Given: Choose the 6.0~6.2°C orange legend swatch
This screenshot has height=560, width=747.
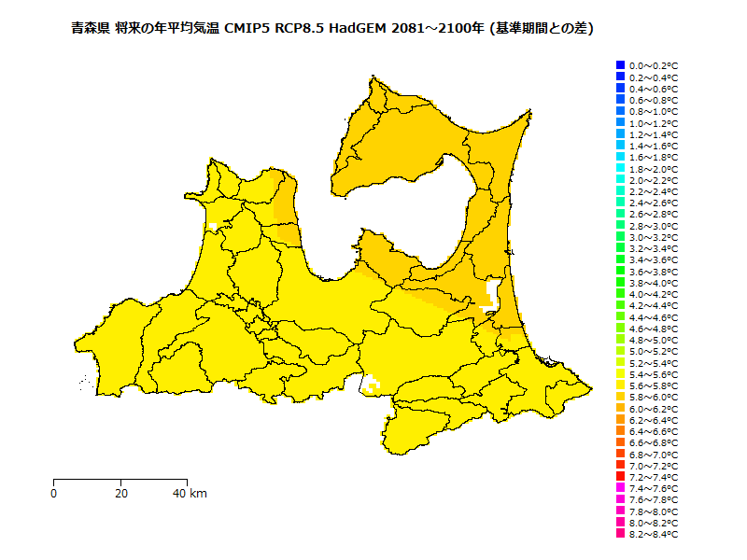Looking at the screenshot, I should click(620, 408).
